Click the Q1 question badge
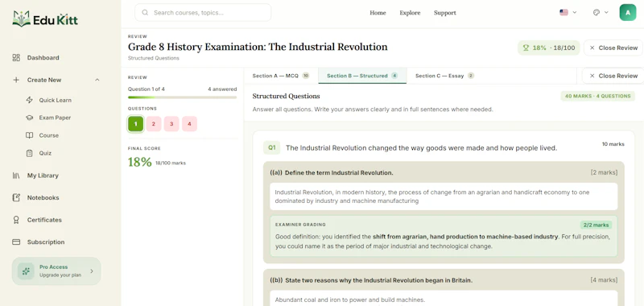644x306 pixels. pos(271,147)
